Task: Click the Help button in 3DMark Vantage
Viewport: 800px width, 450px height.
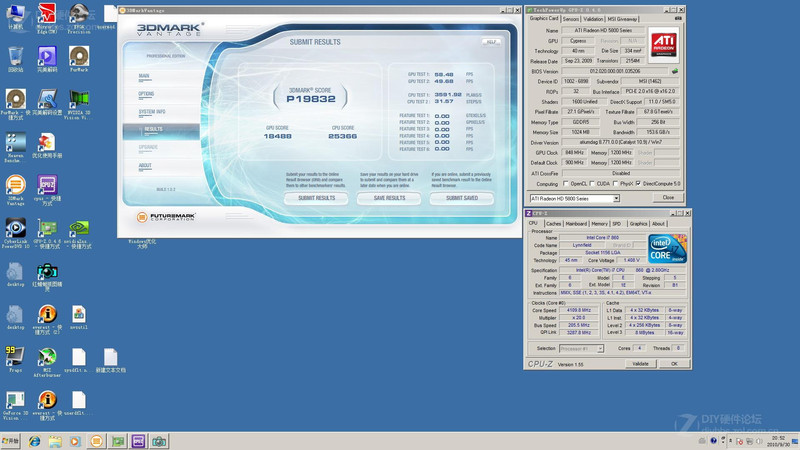Action: click(491, 42)
